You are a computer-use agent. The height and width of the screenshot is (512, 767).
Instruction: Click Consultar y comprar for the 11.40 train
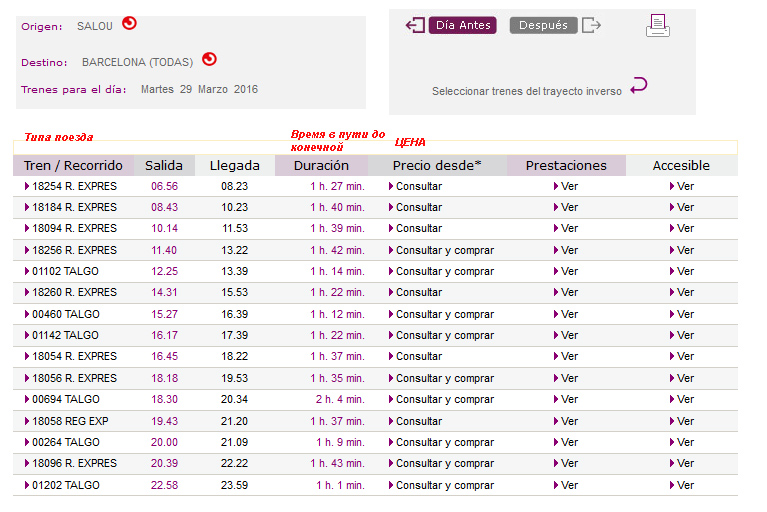(x=441, y=250)
